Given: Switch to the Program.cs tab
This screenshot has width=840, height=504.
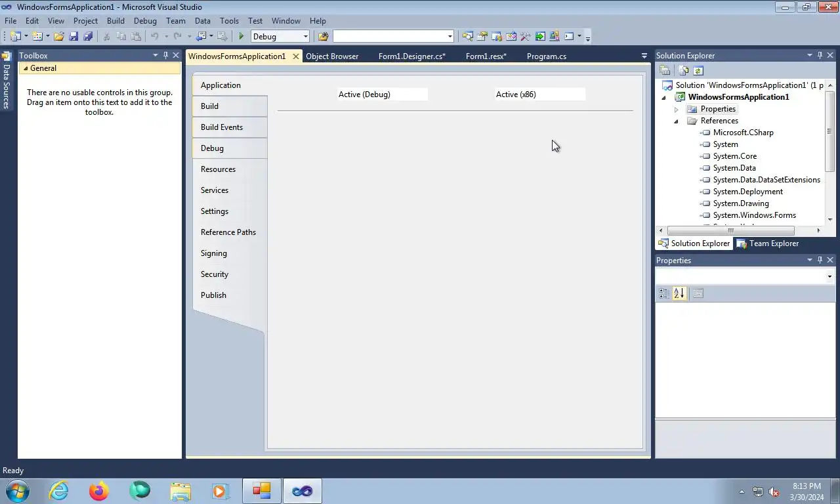Looking at the screenshot, I should click(x=547, y=56).
